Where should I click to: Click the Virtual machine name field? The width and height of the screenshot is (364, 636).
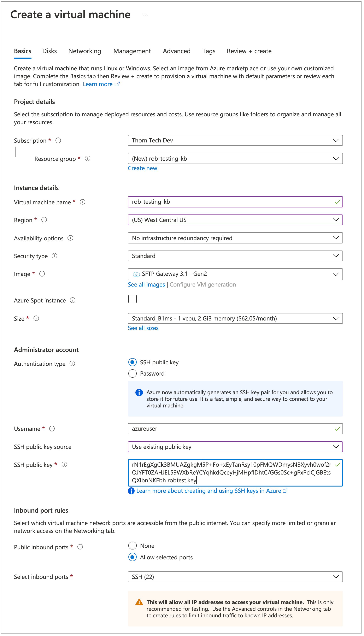click(x=235, y=202)
